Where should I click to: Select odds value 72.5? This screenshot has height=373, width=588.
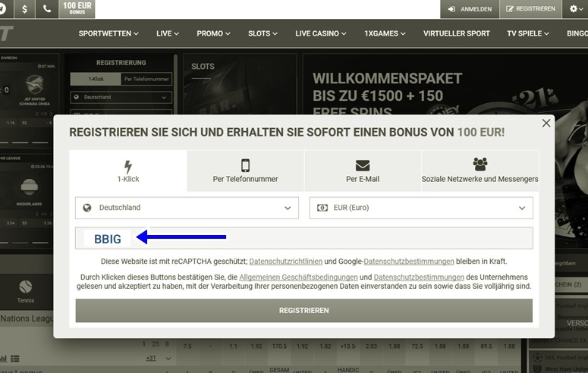417,346
